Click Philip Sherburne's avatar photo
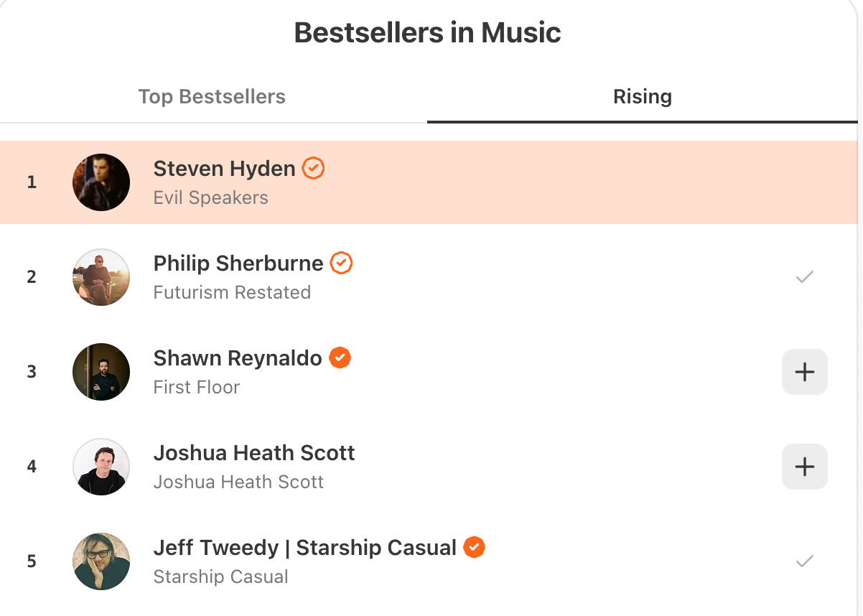The height and width of the screenshot is (616, 863). pos(101,277)
